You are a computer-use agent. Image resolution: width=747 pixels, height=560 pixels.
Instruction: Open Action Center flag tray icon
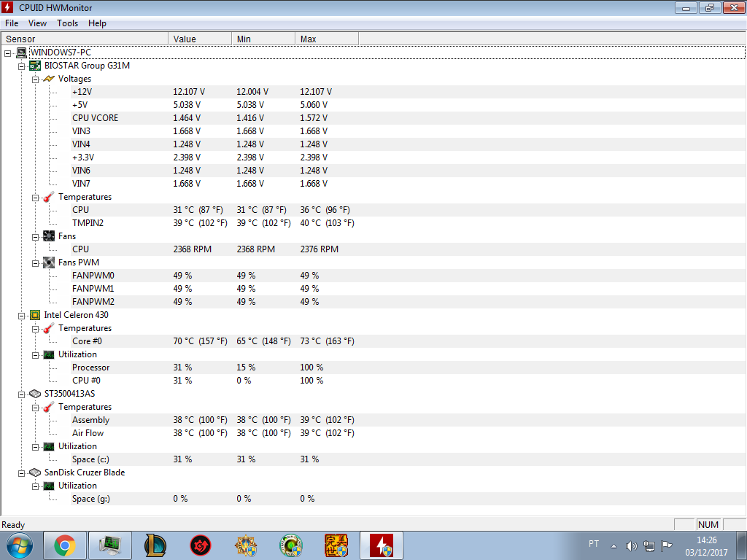(x=667, y=546)
